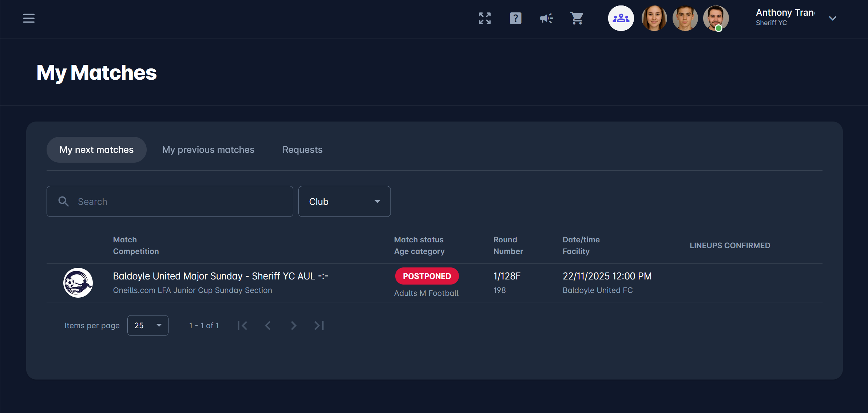868x413 pixels.
Task: Click the middle male user avatar
Action: pyautogui.click(x=685, y=18)
